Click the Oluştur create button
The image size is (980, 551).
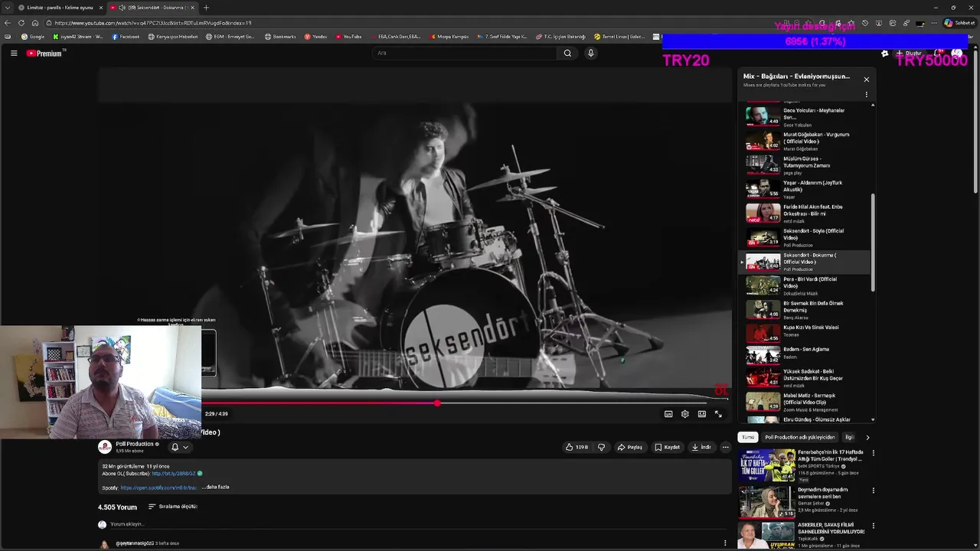(x=909, y=54)
